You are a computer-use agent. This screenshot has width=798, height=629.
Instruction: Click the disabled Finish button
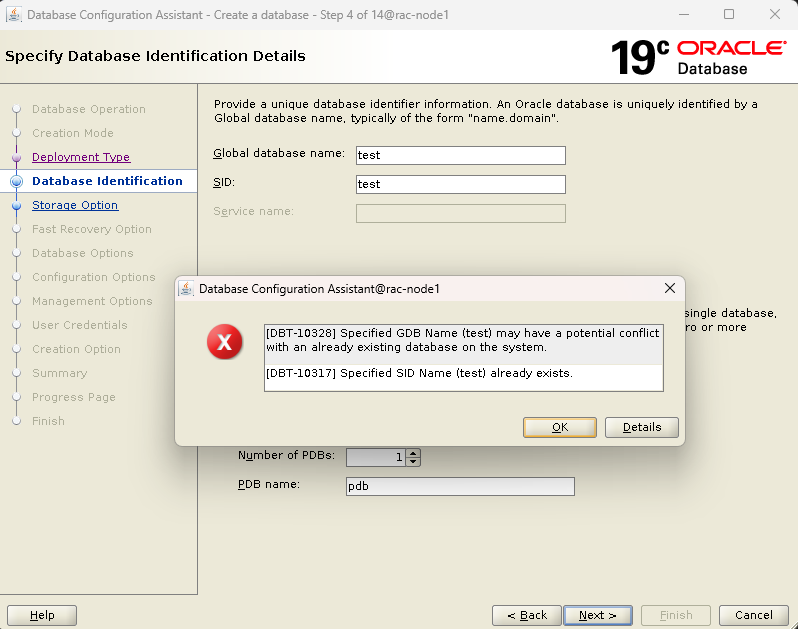tap(676, 615)
